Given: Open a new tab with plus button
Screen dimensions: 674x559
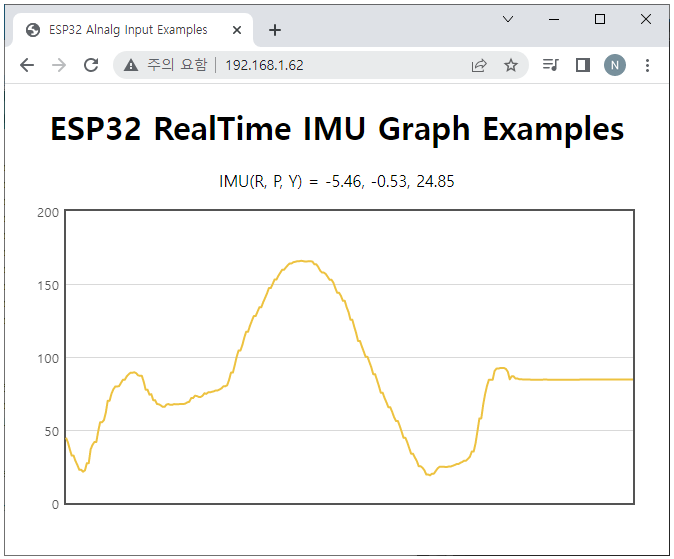Looking at the screenshot, I should (x=275, y=30).
